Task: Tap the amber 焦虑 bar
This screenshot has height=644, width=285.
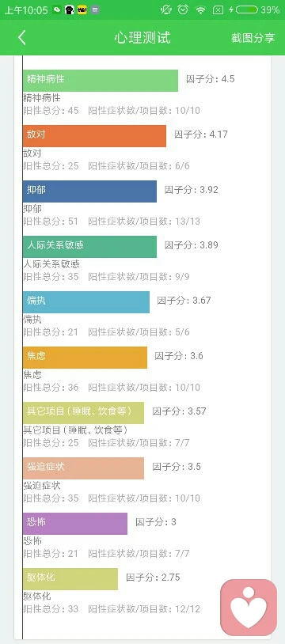Action: click(85, 358)
